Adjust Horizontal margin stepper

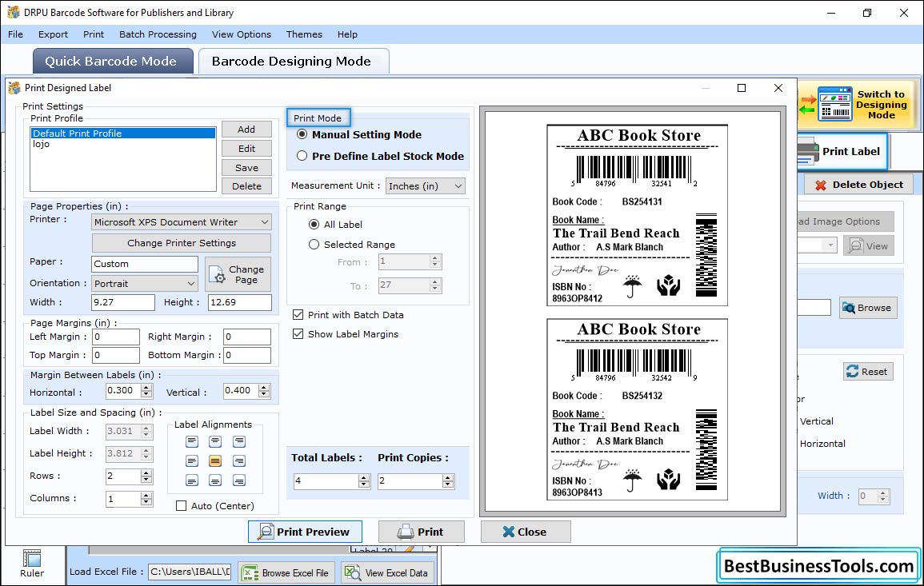point(146,390)
